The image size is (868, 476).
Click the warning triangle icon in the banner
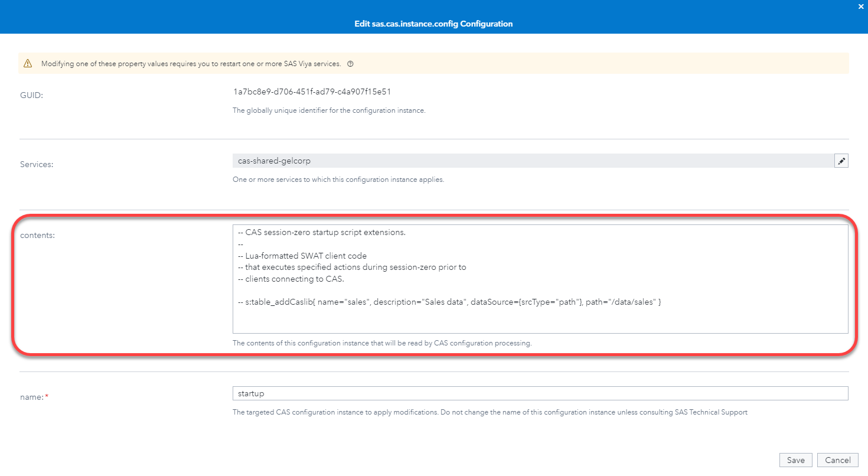click(x=28, y=63)
